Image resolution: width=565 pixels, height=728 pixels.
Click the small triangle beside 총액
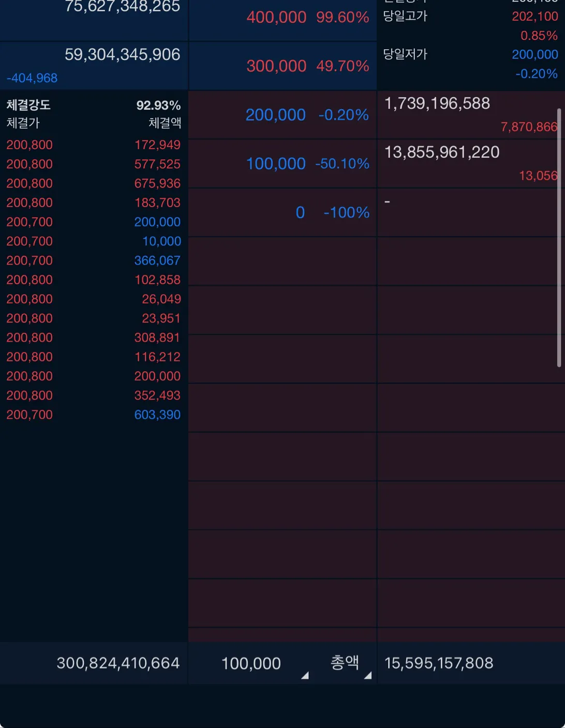pos(367,675)
